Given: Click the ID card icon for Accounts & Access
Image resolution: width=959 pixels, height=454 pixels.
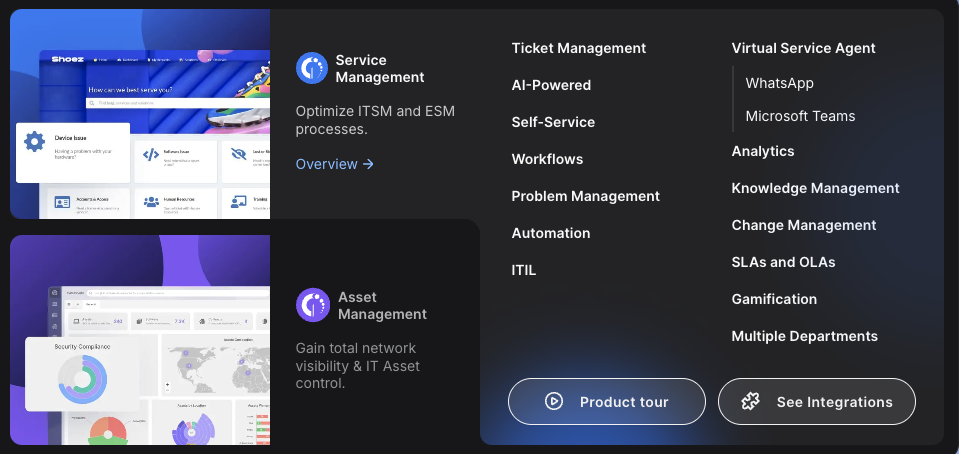Looking at the screenshot, I should tap(62, 203).
